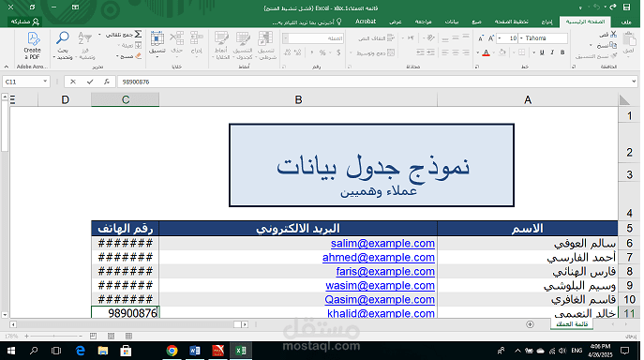Open the Name Box dropdown arrow
The height and width of the screenshot is (360, 644).
(45, 82)
